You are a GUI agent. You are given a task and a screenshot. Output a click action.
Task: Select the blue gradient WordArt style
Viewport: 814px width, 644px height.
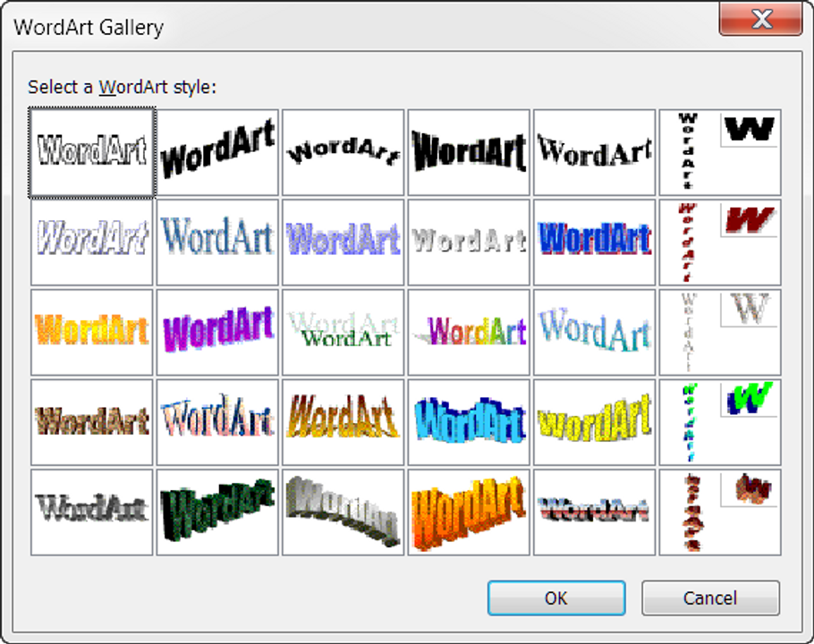[x=216, y=241]
